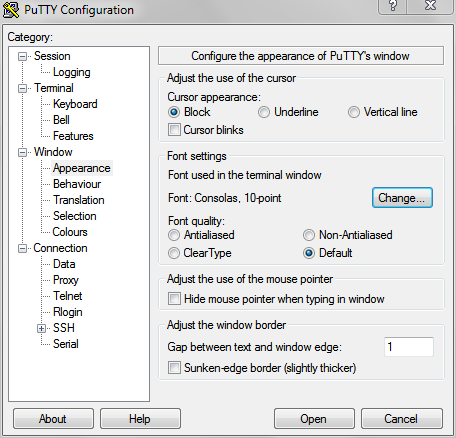Click the 'Font: Consolas, 10-point' text

[224, 198]
